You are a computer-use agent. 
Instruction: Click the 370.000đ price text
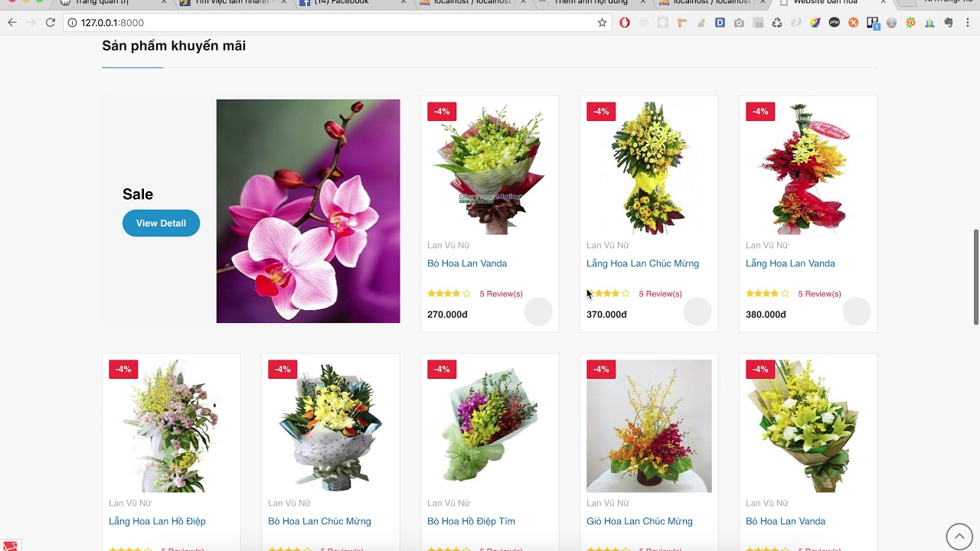(x=606, y=315)
